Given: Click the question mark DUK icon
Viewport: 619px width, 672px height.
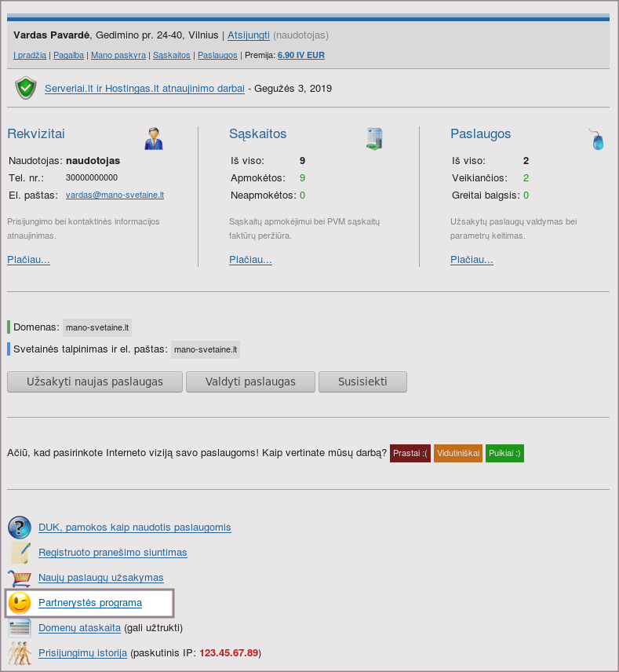Looking at the screenshot, I should tap(20, 528).
